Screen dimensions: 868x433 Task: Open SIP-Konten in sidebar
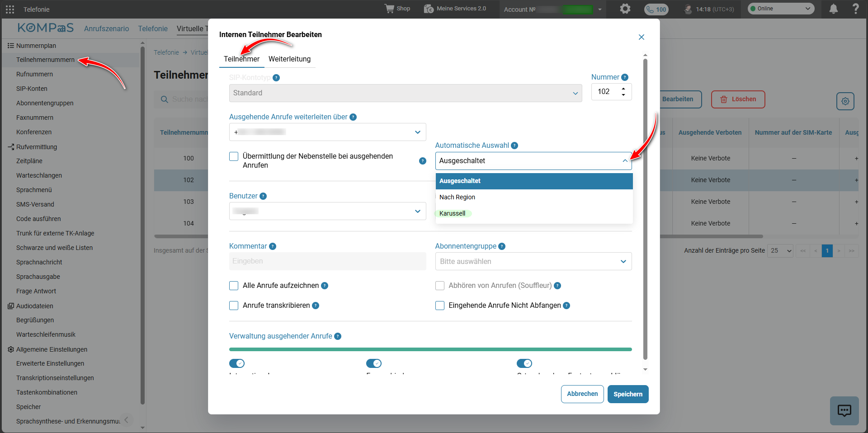pos(32,89)
